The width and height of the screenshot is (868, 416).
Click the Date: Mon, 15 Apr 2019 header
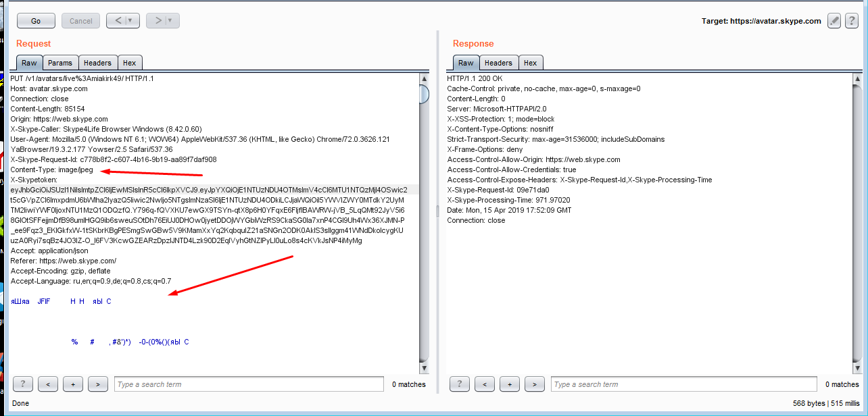[509, 210]
